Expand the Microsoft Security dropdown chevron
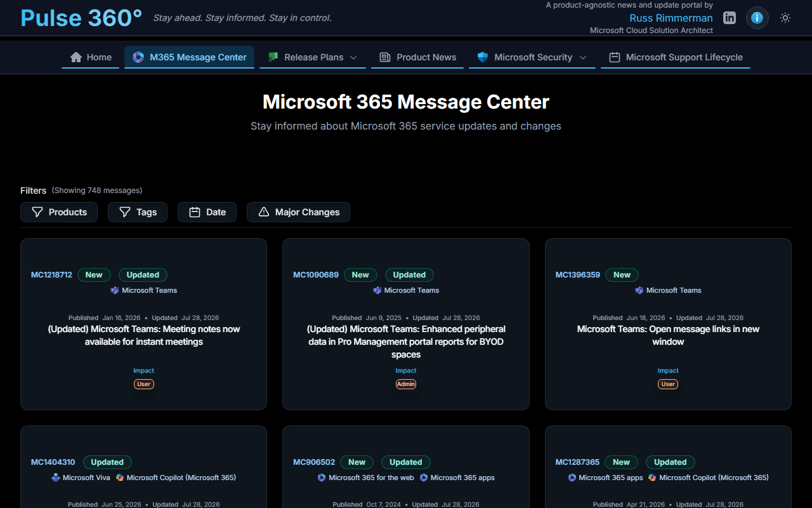 (x=583, y=57)
